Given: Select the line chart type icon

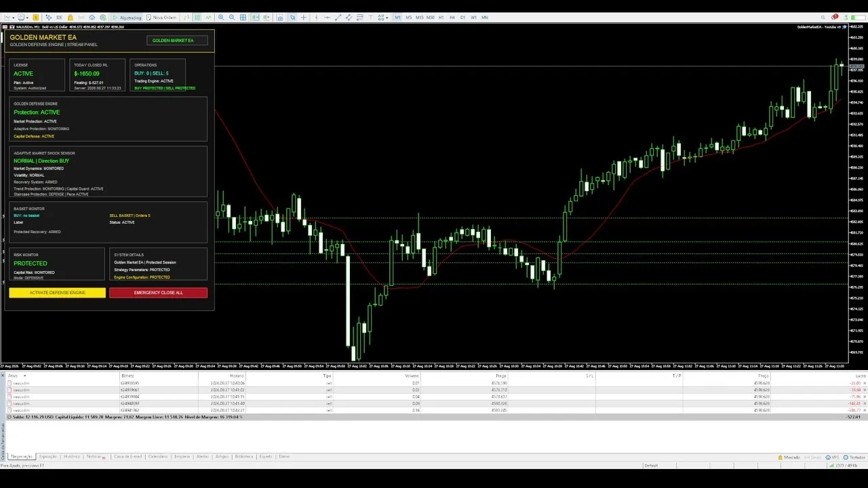Looking at the screenshot, I should pyautogui.click(x=208, y=18).
